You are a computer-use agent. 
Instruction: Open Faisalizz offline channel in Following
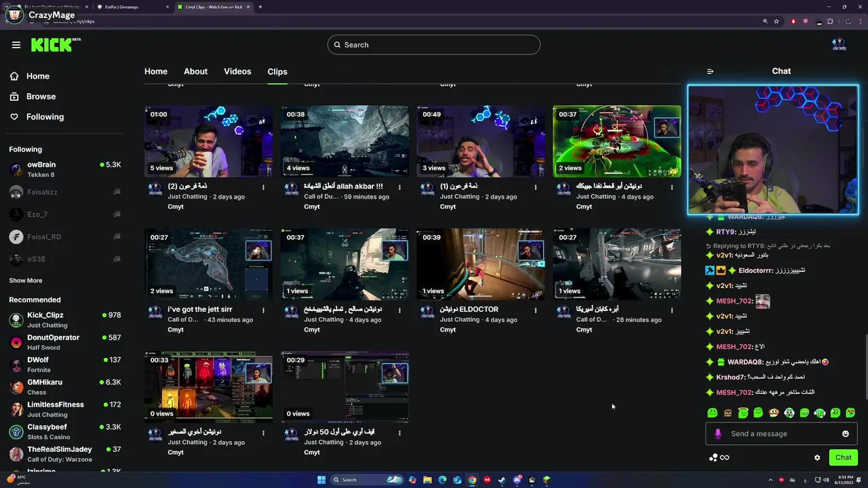click(65, 192)
